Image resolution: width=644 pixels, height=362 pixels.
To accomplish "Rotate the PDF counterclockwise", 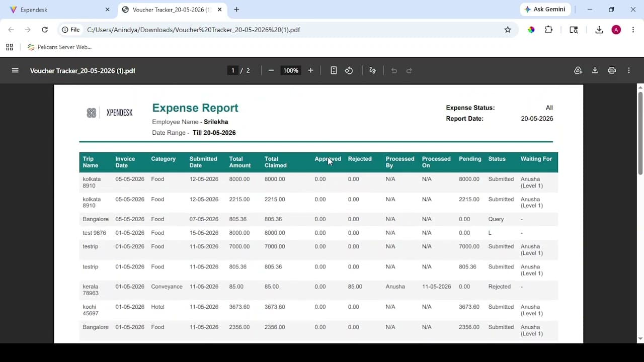I will pyautogui.click(x=349, y=70).
